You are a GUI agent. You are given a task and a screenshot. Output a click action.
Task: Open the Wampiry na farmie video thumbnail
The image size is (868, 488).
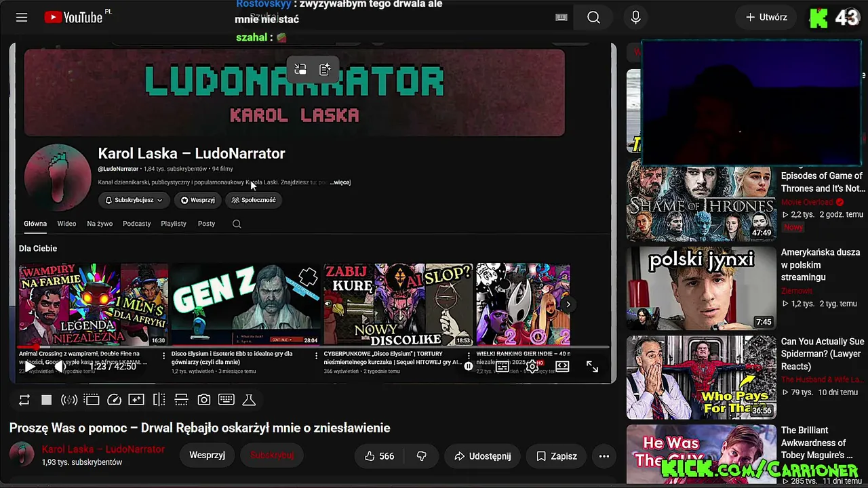pos(93,304)
